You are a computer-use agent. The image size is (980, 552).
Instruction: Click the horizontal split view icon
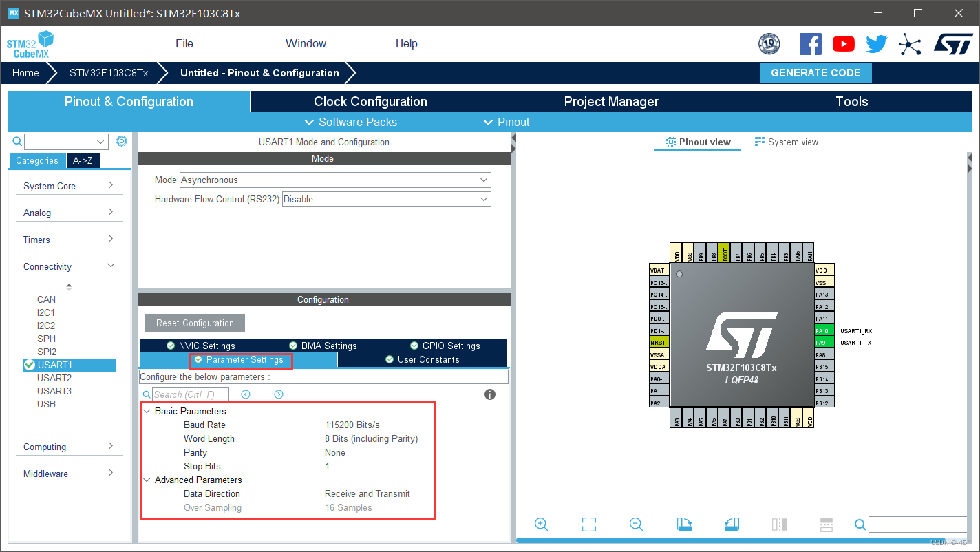click(827, 524)
